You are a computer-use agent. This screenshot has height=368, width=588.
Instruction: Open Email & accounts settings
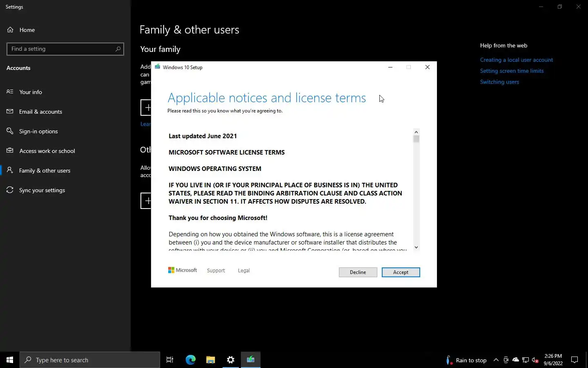tap(65, 112)
